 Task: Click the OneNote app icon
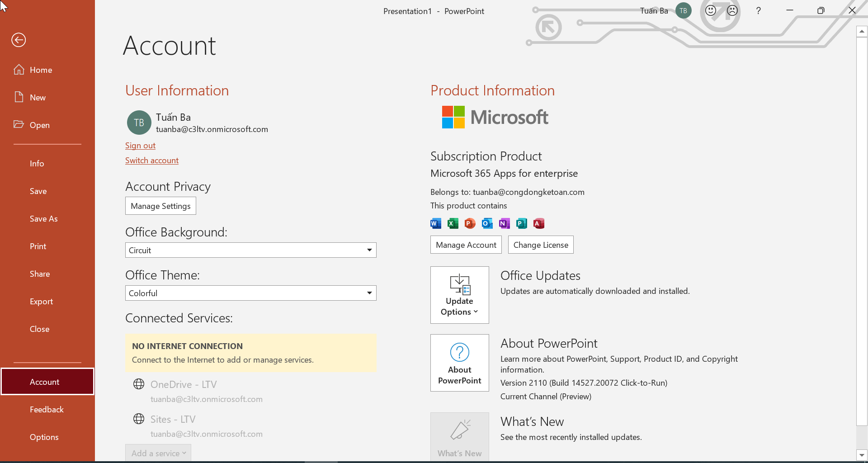tap(505, 223)
